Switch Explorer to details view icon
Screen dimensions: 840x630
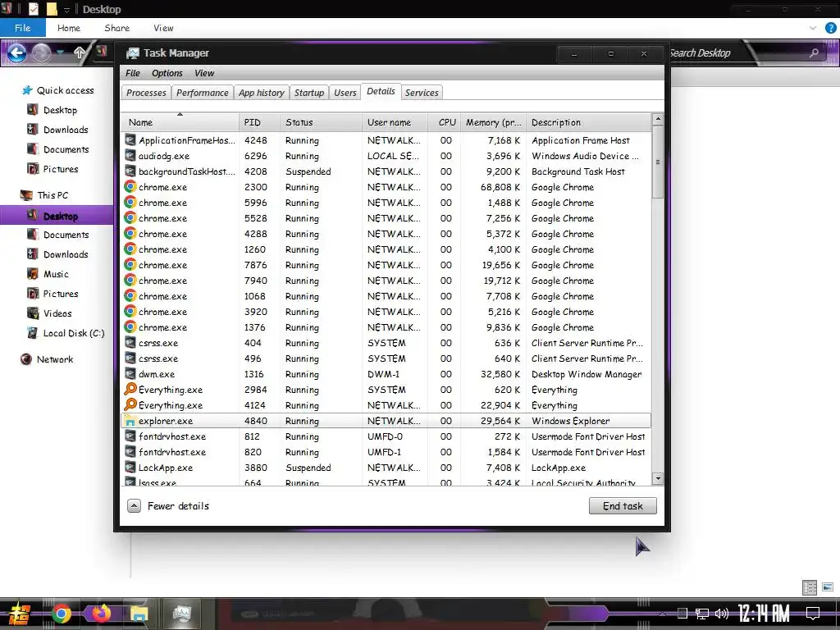point(810,587)
